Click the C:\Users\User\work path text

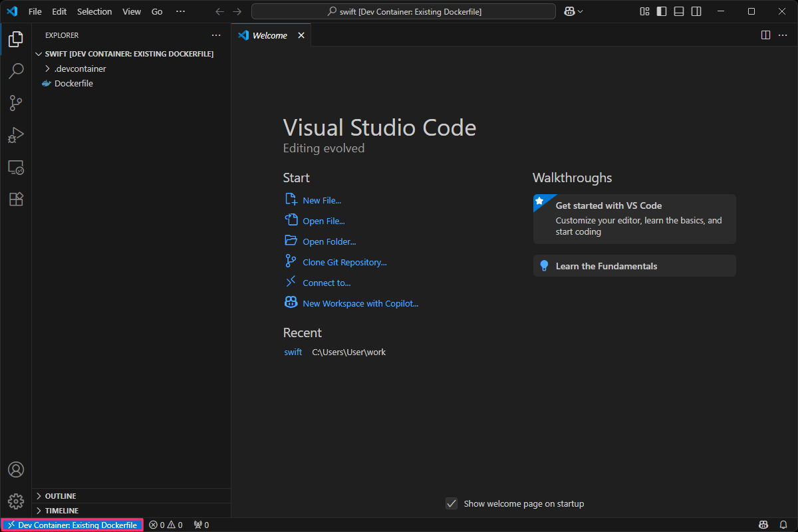349,352
